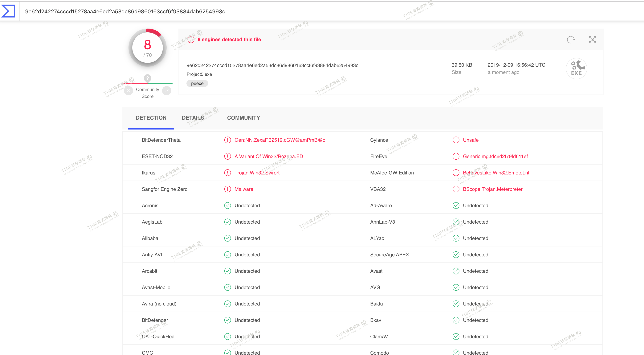
Task: Click the alert icon beside 8 engines detected
Action: [x=191, y=39]
